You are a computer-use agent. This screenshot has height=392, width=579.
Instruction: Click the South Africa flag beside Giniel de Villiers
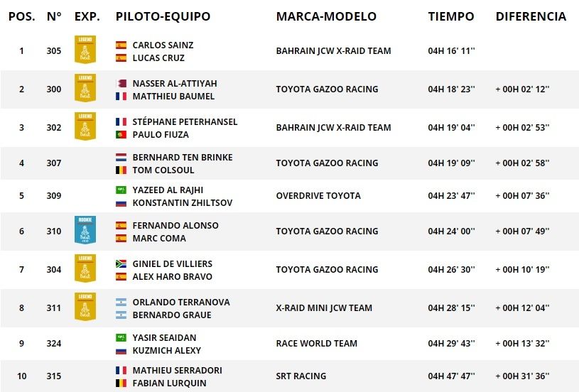pyautogui.click(x=121, y=263)
